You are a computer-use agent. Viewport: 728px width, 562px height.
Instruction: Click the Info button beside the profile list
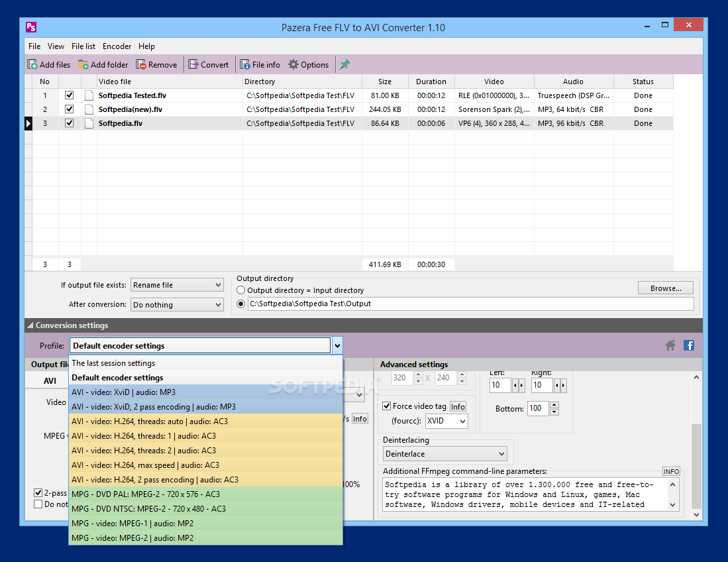pos(360,419)
